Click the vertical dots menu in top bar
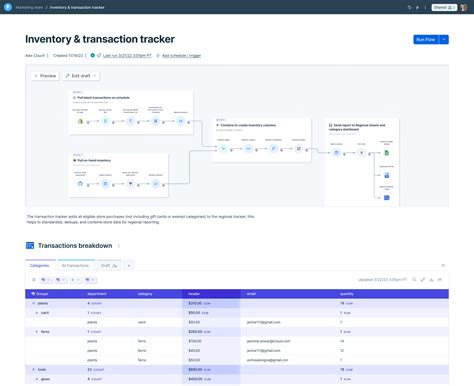The image size is (474, 386). pyautogui.click(x=425, y=7)
